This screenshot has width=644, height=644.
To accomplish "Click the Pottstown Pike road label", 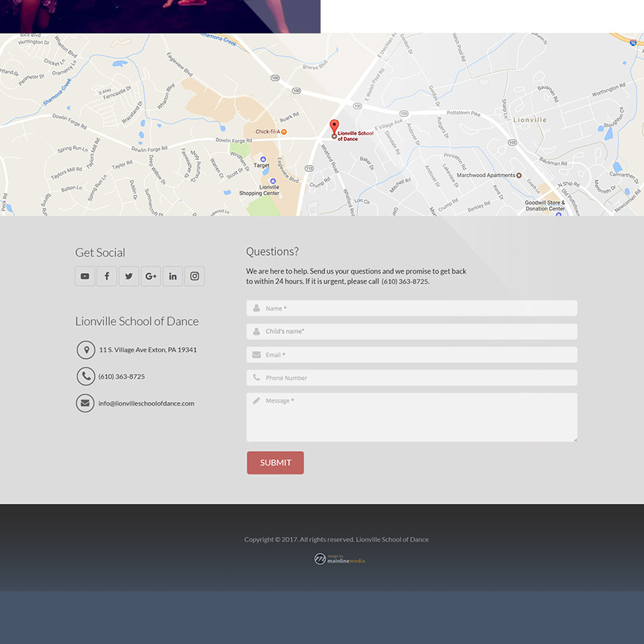I will 463,113.
